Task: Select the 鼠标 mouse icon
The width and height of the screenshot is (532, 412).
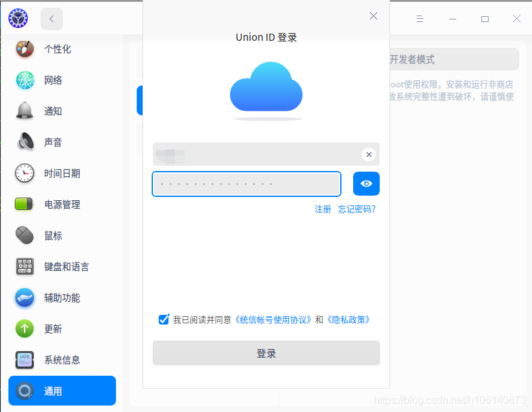Action: (25, 235)
